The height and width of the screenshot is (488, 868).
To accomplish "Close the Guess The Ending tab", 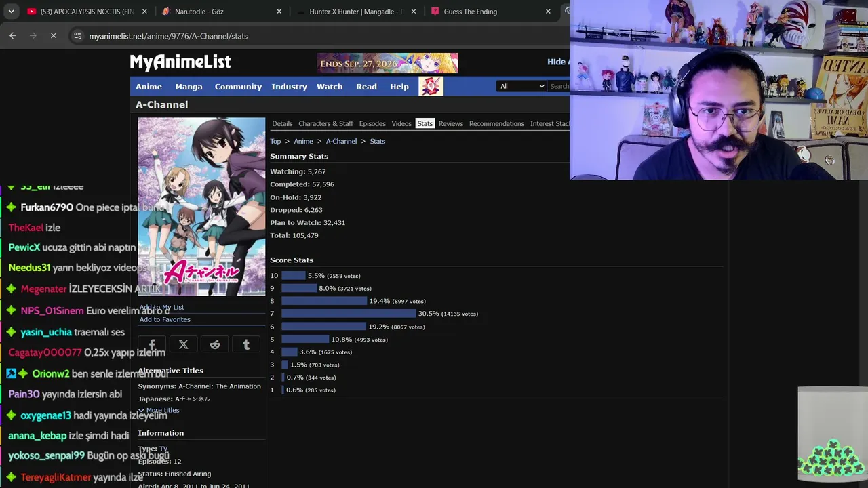I will click(x=548, y=12).
